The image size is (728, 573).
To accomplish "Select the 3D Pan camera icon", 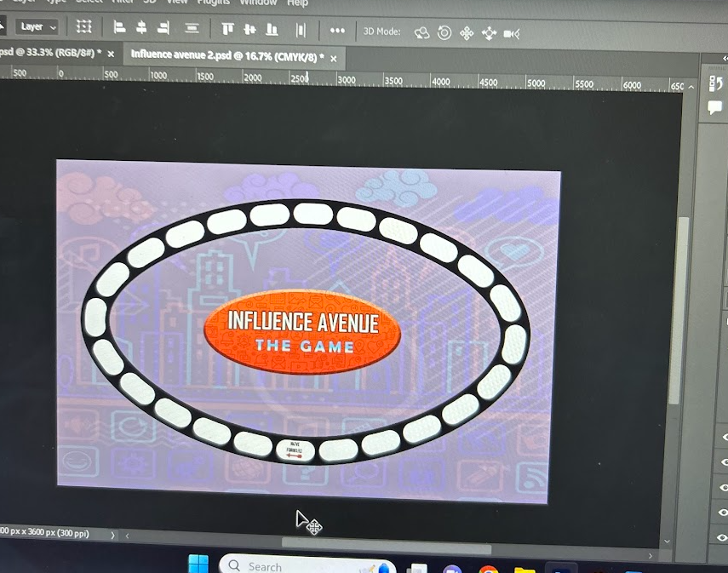I will click(467, 33).
